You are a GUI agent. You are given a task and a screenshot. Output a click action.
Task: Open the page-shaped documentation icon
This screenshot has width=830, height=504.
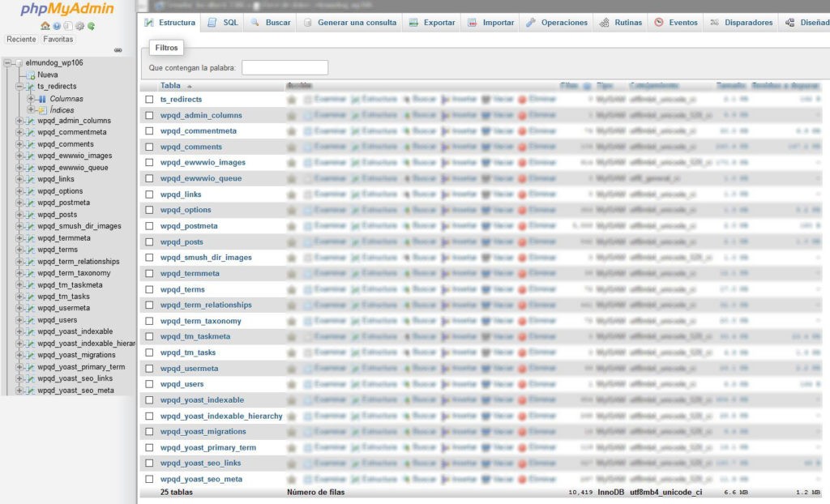point(68,25)
